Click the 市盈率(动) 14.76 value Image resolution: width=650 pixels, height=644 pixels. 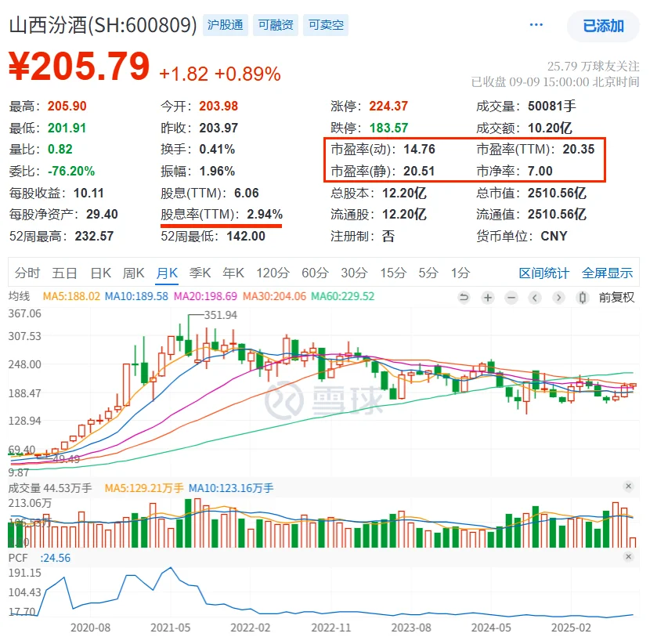coord(419,150)
